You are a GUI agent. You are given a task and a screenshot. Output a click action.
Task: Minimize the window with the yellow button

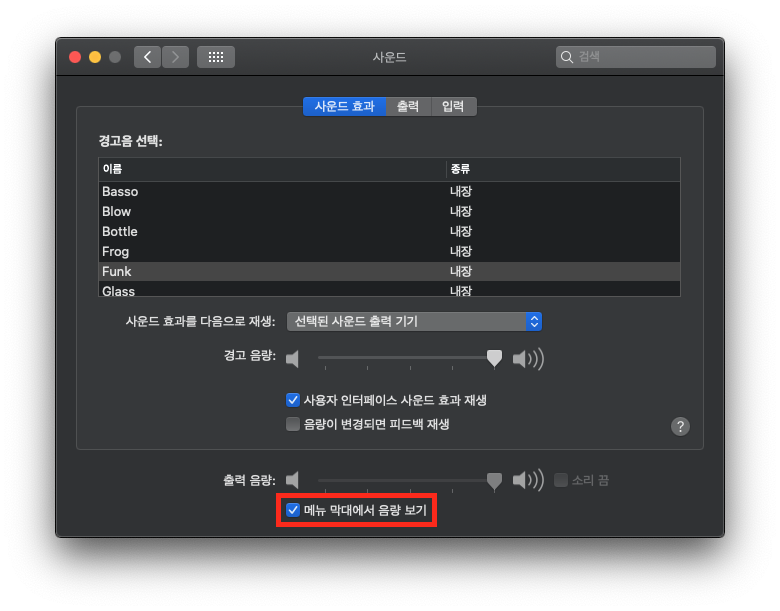[95, 57]
